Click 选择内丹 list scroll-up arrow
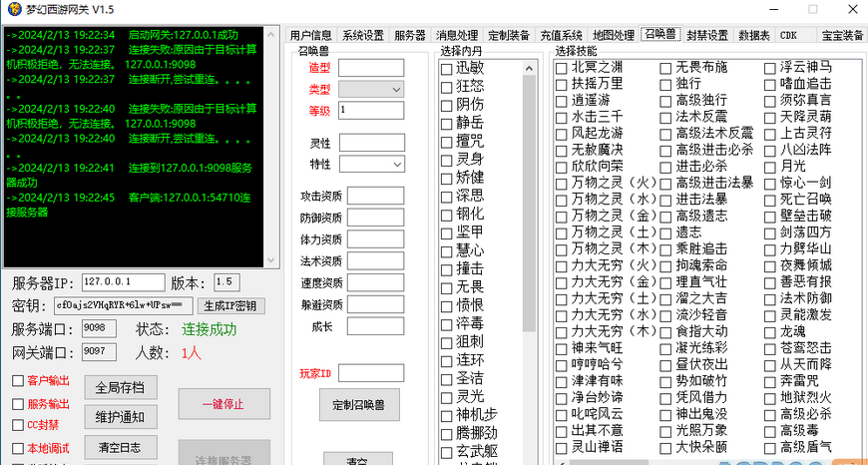Viewport: 868px width, 465px height. click(x=529, y=69)
